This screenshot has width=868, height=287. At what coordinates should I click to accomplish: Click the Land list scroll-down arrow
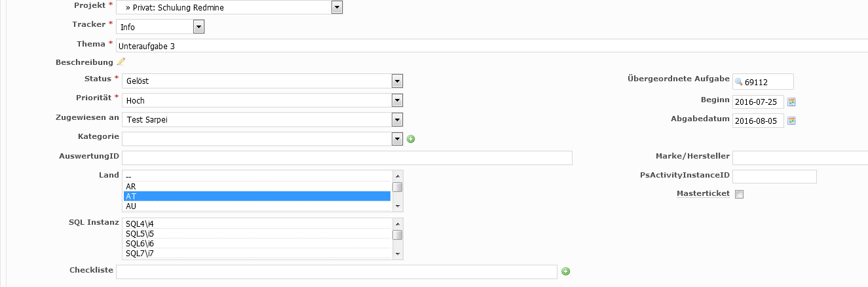[397, 206]
